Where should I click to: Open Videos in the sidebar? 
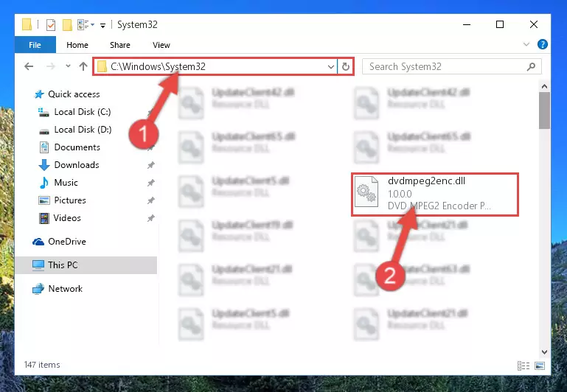67,218
